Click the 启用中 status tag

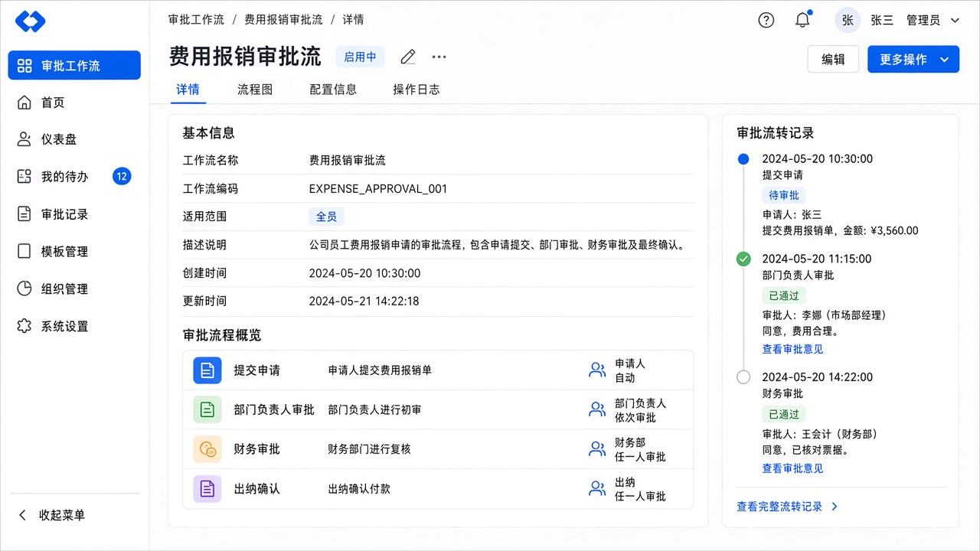pos(360,57)
